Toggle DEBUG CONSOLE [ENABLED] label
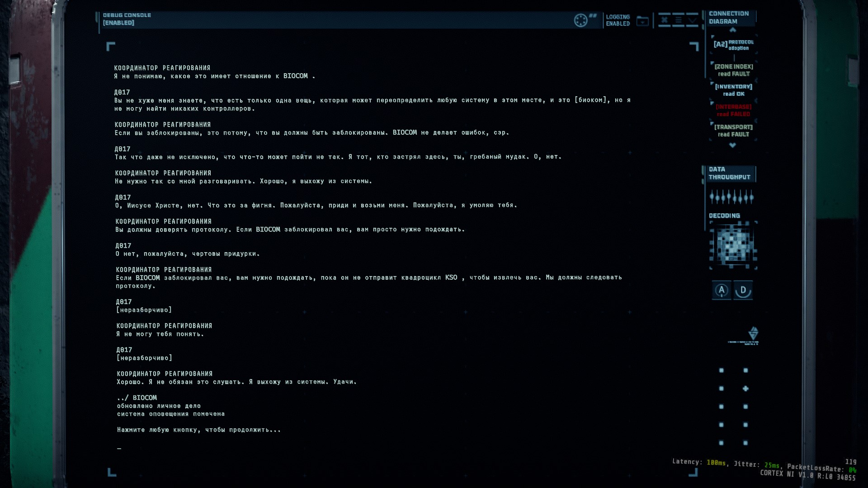The height and width of the screenshot is (488, 868). [x=127, y=19]
